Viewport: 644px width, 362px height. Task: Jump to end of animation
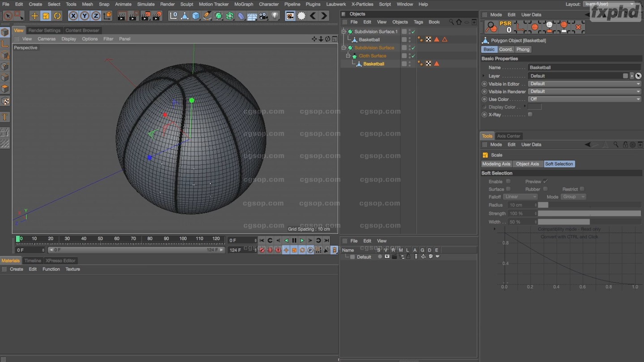(326, 241)
